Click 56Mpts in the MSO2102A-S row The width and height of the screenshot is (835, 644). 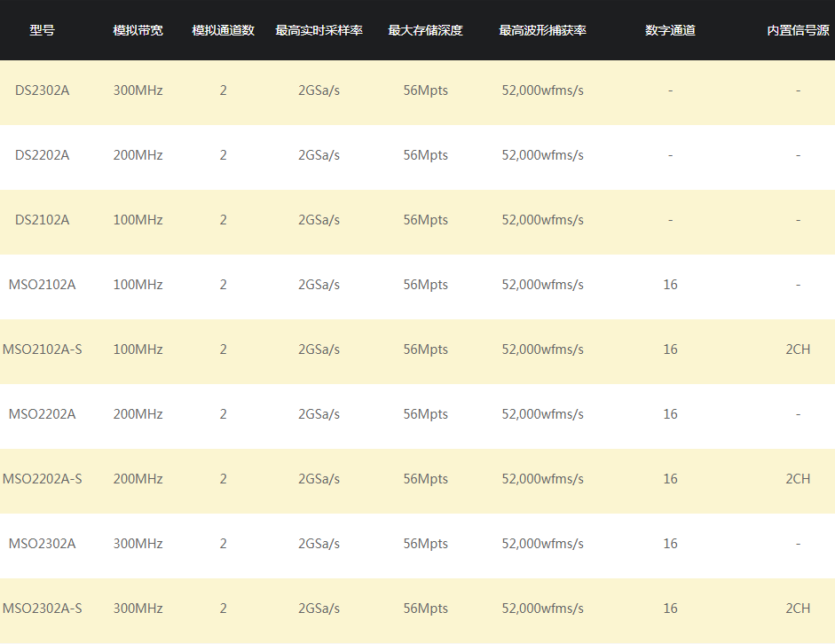(x=426, y=349)
